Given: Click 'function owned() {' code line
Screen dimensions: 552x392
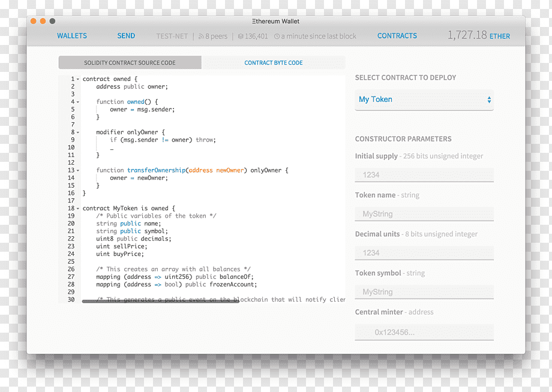Looking at the screenshot, I should (127, 102).
